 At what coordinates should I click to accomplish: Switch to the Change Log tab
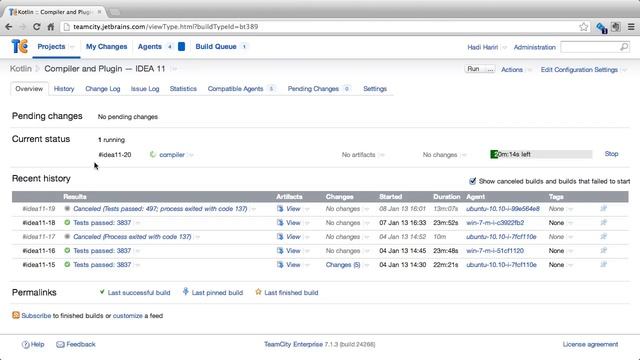point(102,89)
